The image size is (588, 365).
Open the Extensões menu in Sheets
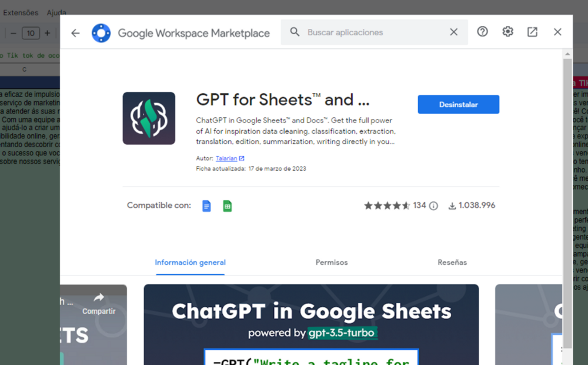pyautogui.click(x=21, y=12)
